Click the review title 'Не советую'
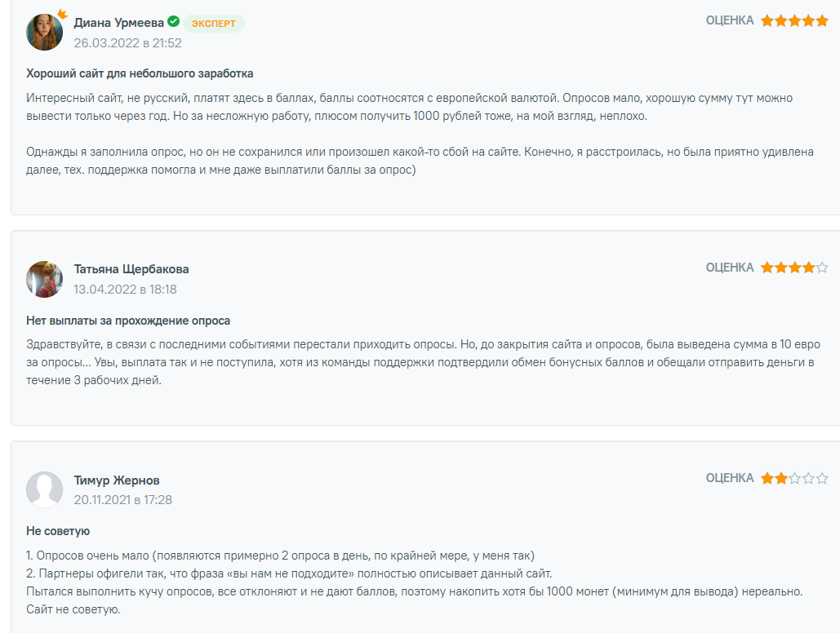Screen dimensions: 840x633 58,531
